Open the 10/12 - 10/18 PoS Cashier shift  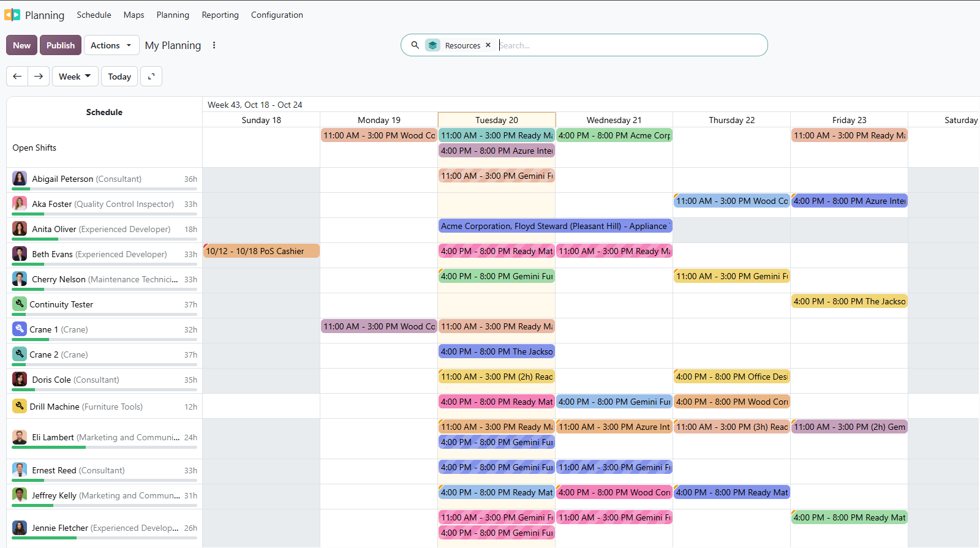(262, 251)
